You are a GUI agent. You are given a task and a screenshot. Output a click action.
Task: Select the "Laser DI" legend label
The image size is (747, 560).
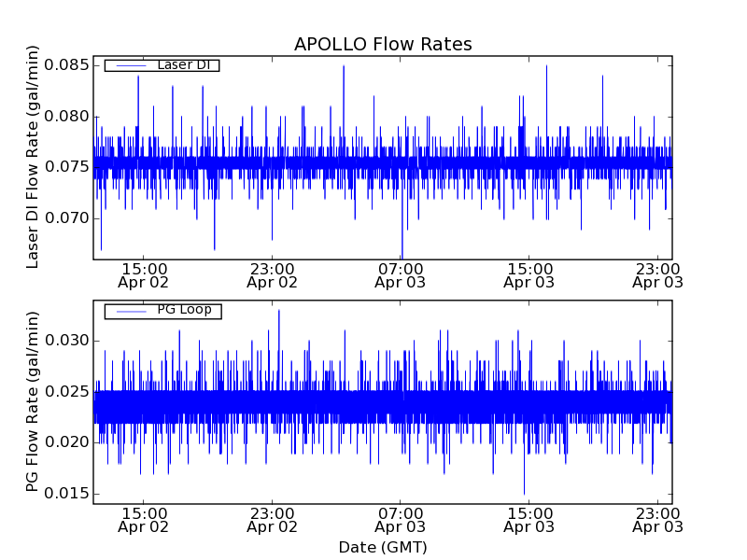tap(184, 64)
